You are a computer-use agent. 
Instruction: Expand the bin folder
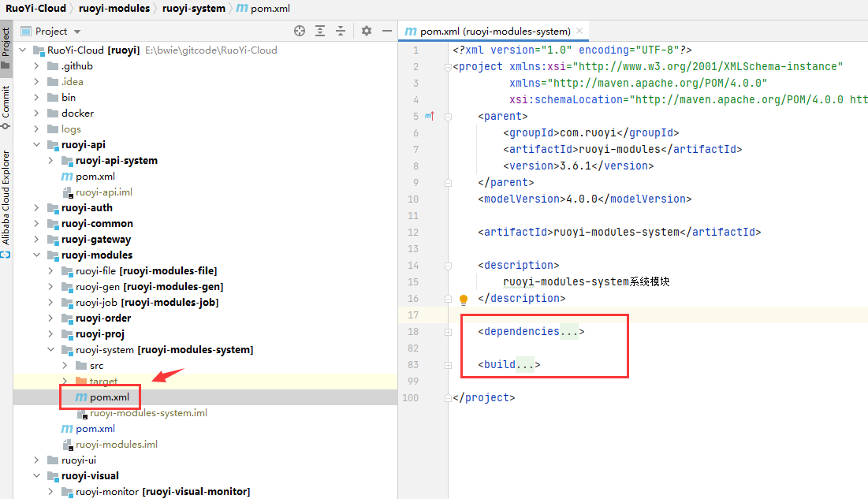click(36, 98)
